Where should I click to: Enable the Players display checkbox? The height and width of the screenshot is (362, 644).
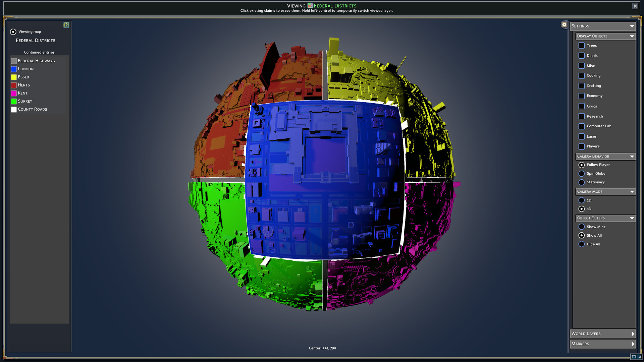point(582,146)
